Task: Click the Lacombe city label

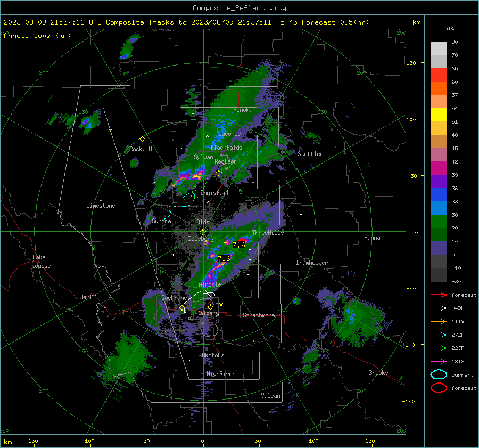Action: coord(229,134)
